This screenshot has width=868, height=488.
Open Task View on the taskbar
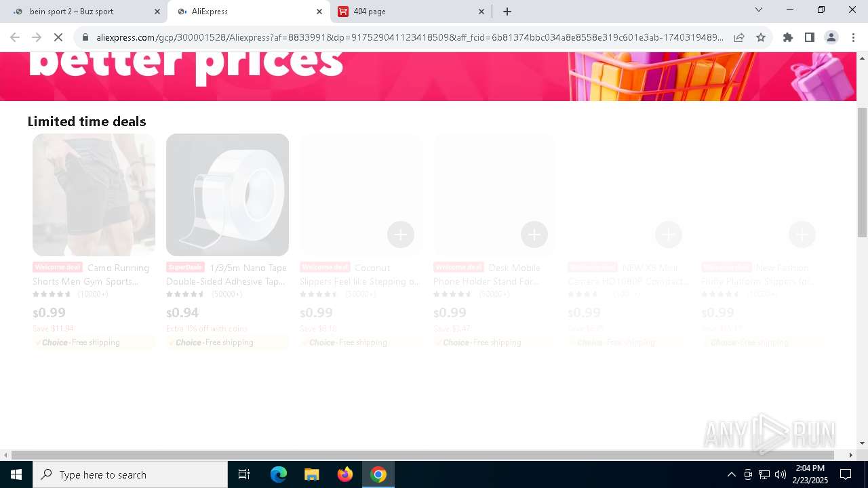coord(244,474)
